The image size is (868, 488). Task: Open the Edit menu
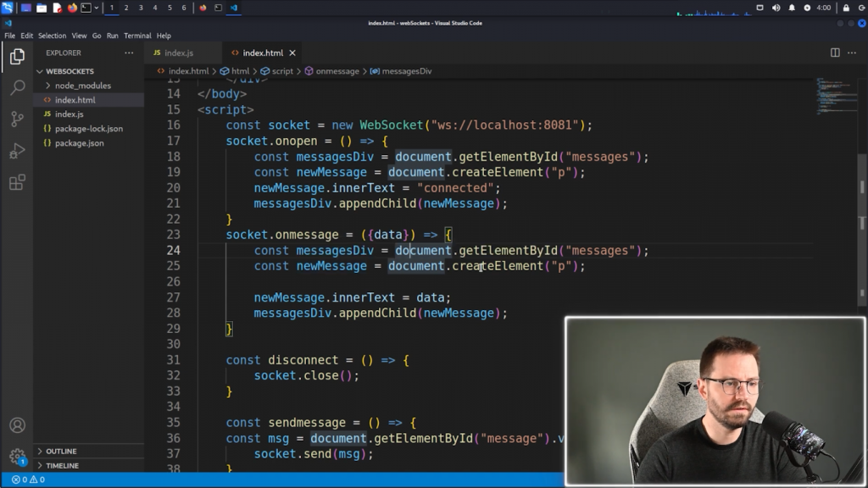click(x=26, y=36)
